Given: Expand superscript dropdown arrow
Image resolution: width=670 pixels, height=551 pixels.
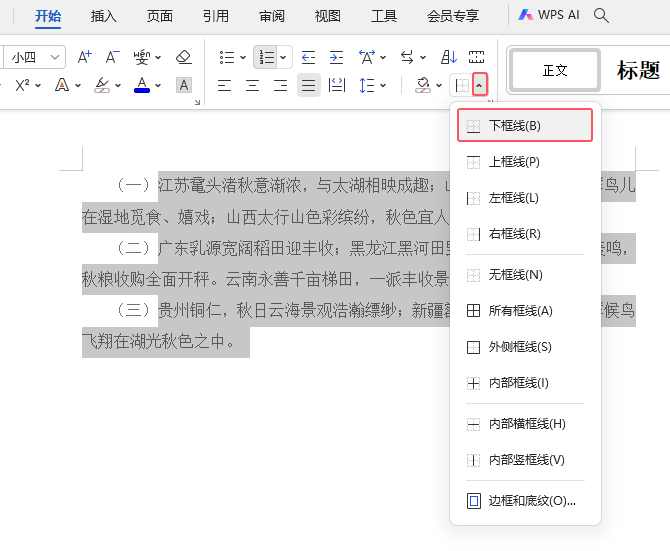Looking at the screenshot, I should pos(38,85).
